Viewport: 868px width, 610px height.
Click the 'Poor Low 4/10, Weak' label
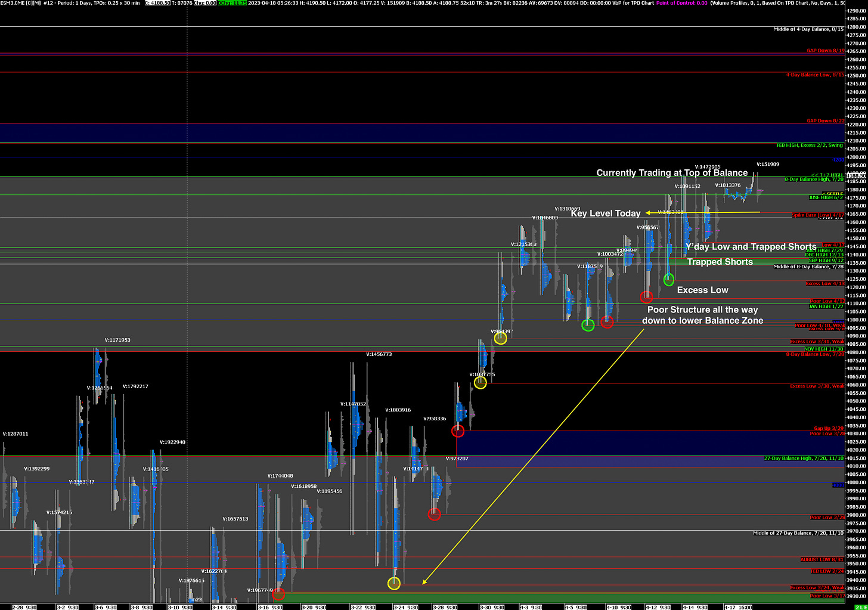click(819, 326)
